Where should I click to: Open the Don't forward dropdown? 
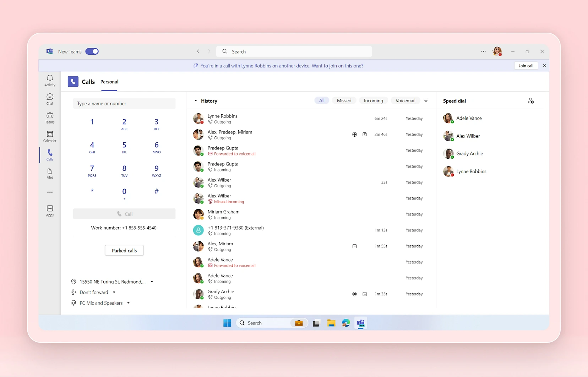pyautogui.click(x=114, y=292)
